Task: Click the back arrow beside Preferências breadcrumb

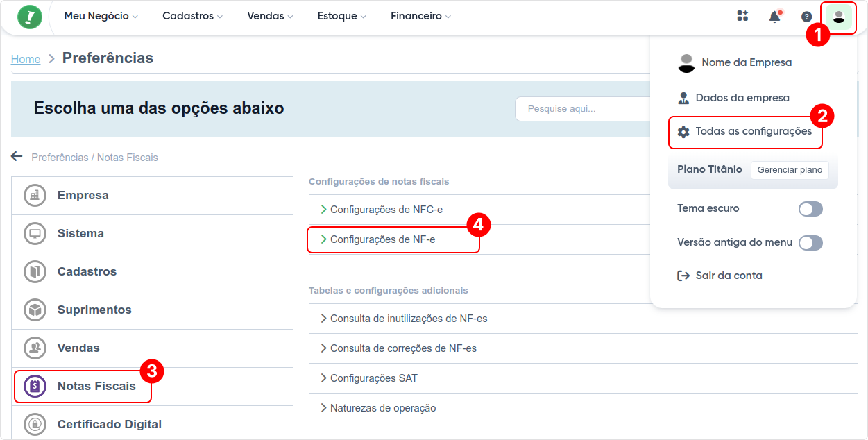Action: click(x=17, y=157)
